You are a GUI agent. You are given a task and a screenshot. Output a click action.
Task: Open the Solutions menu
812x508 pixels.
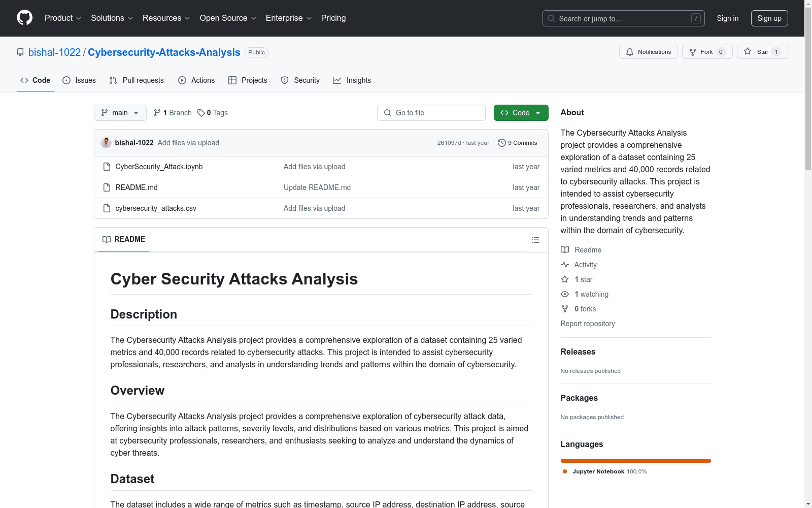tap(112, 18)
